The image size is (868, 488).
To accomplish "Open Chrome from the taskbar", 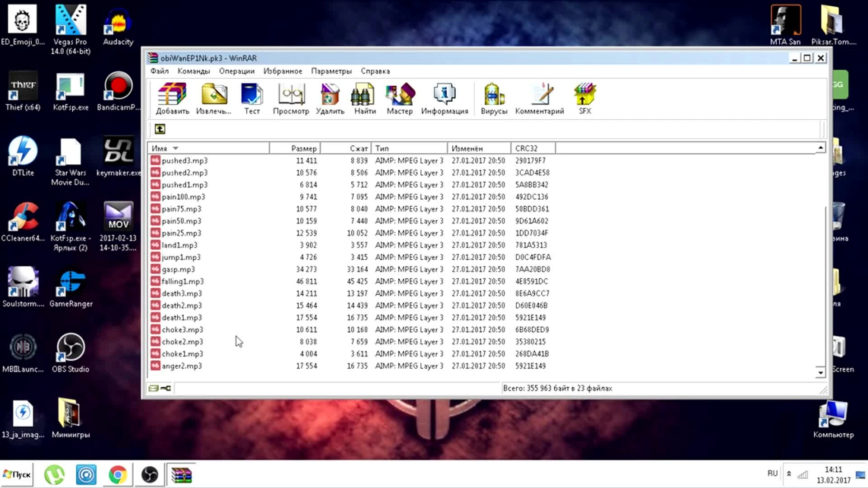I will coord(118,475).
